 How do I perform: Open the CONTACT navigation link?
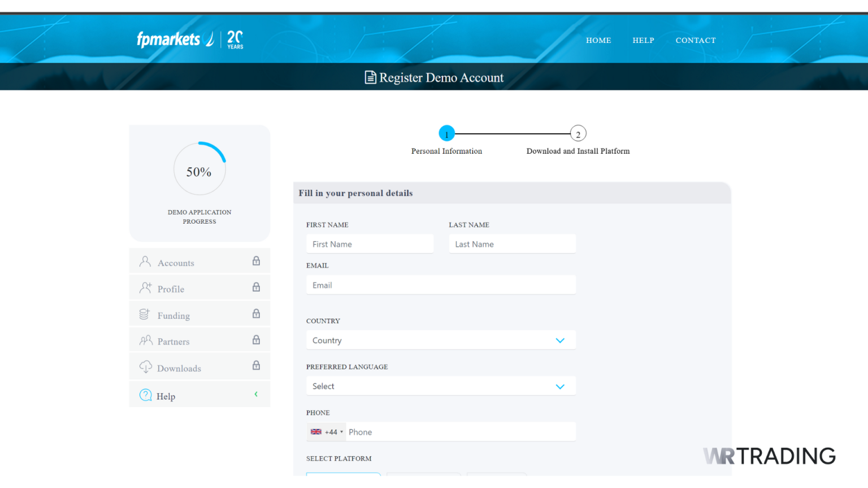[x=695, y=41]
